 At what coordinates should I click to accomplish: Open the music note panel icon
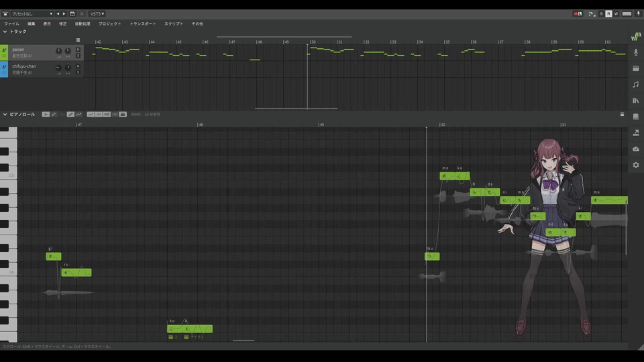pyautogui.click(x=636, y=84)
